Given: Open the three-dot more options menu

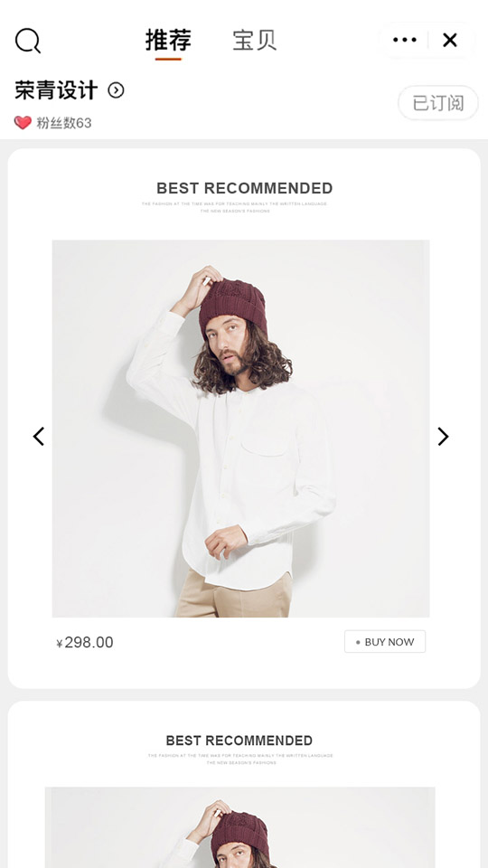Looking at the screenshot, I should 405,40.
